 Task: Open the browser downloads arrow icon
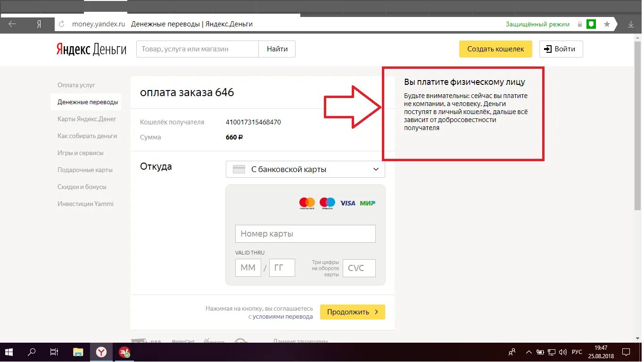[631, 24]
